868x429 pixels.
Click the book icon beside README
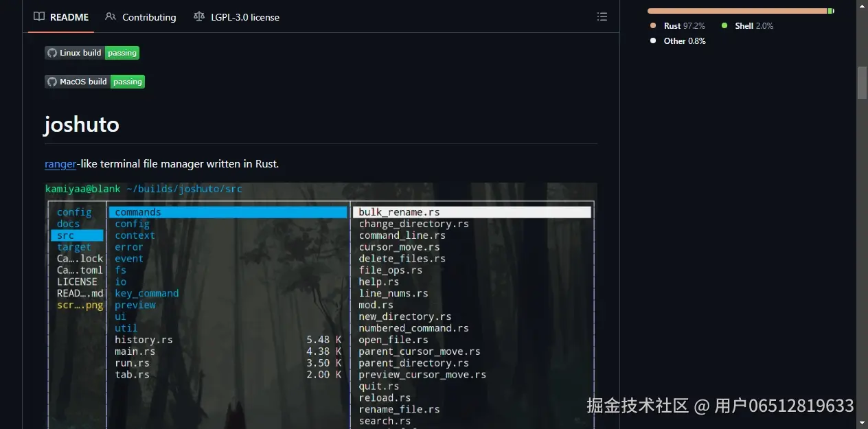[x=39, y=17]
